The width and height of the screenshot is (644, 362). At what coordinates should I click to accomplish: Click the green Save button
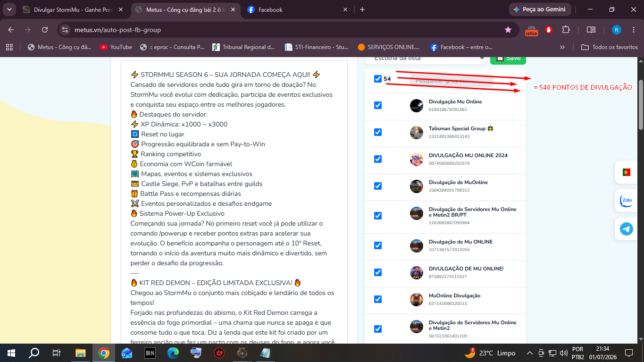pyautogui.click(x=508, y=59)
